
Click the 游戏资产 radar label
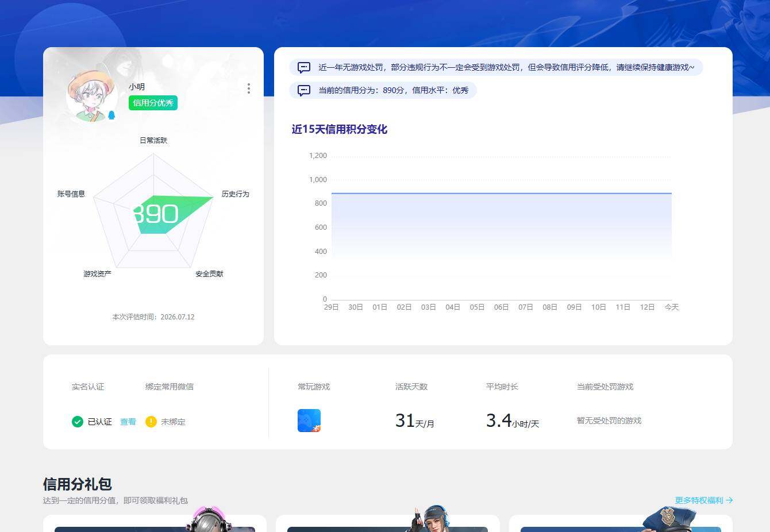[98, 274]
